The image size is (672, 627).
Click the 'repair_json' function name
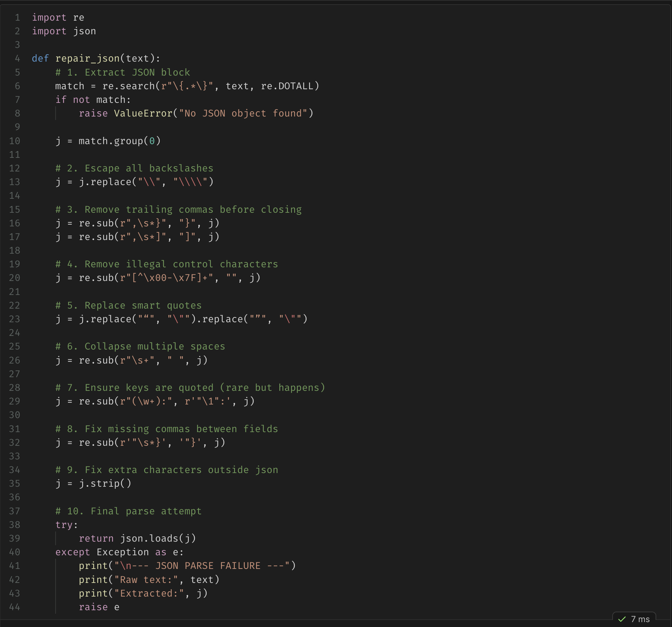coord(87,58)
